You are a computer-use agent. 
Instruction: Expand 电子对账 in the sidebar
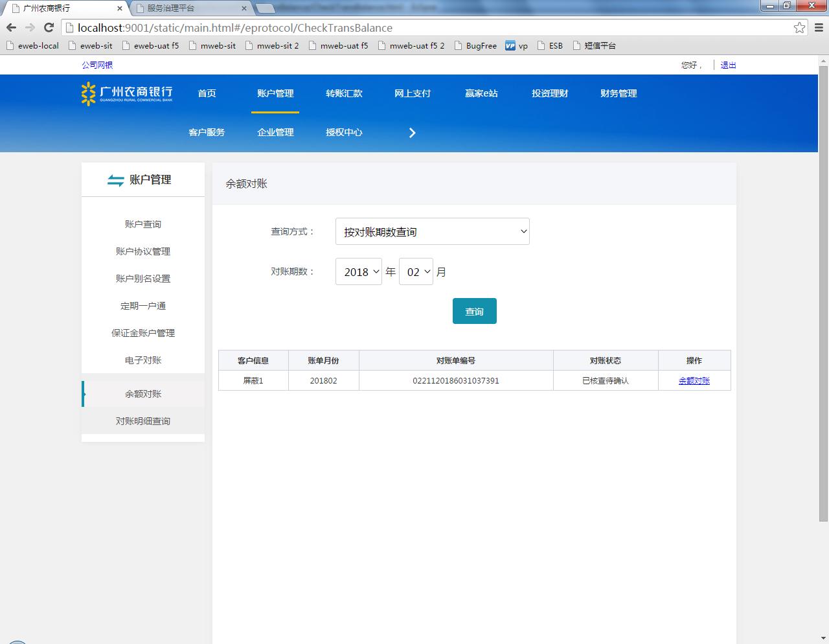point(143,360)
